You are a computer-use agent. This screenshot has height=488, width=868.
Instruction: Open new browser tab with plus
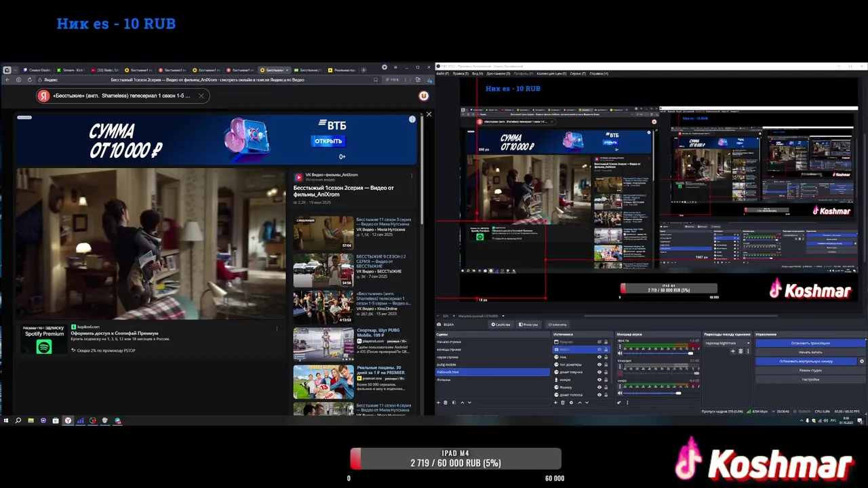(363, 70)
